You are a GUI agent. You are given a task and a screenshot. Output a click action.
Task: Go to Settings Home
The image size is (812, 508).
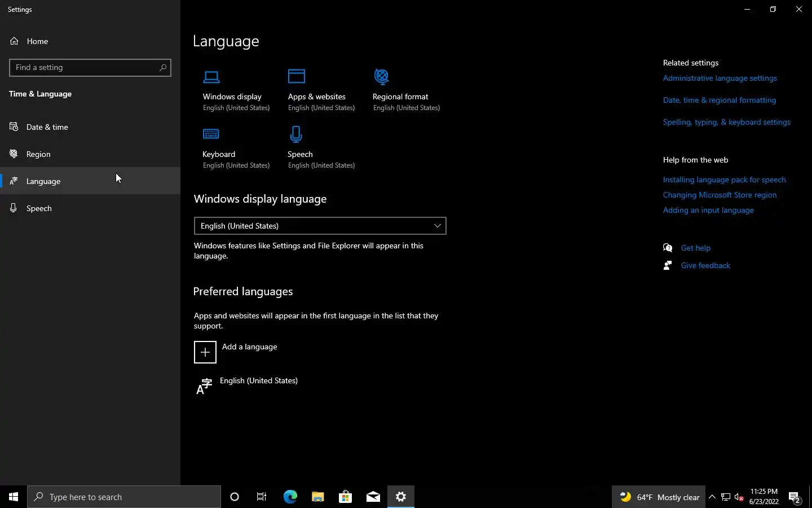click(x=90, y=41)
